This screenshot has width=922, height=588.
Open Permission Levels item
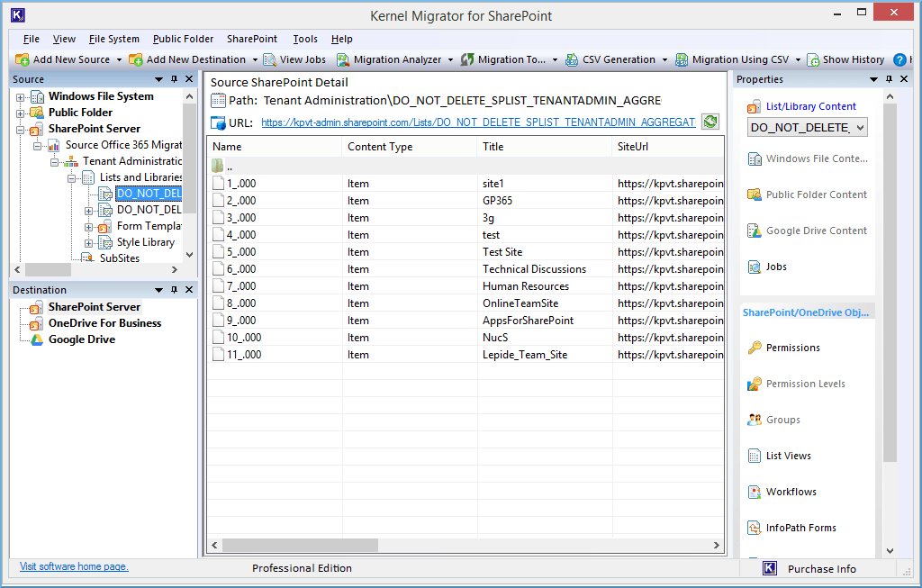(x=796, y=384)
